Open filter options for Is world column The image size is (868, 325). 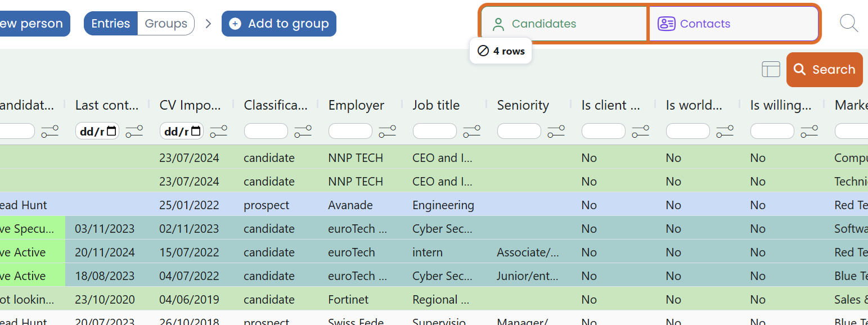pyautogui.click(x=725, y=132)
